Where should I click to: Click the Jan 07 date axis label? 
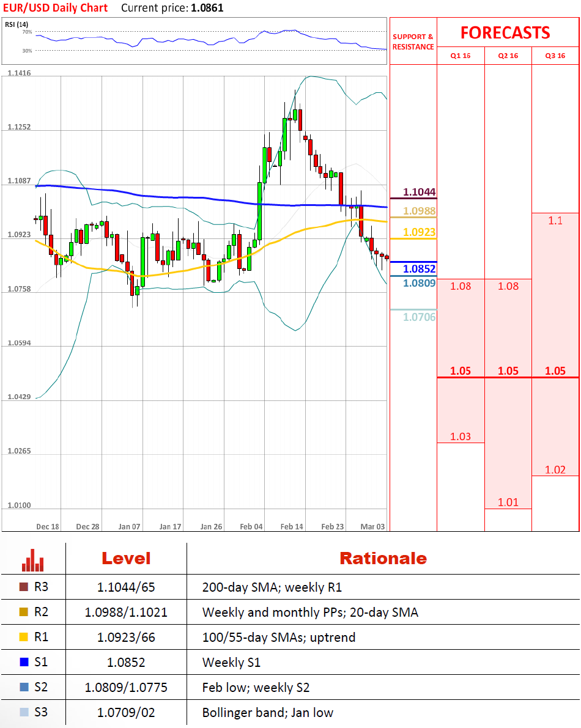coord(129,526)
